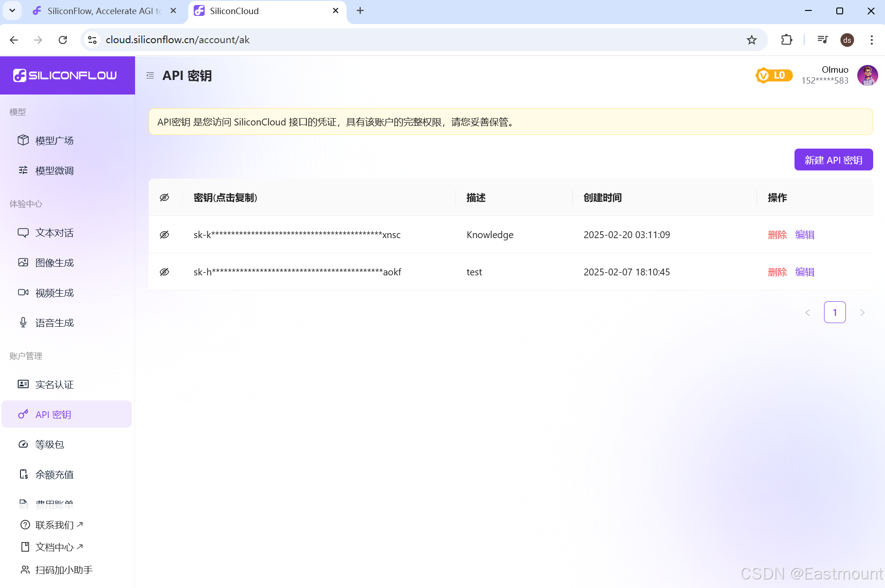The height and width of the screenshot is (588, 885).
Task: Go to the next page arrow in pagination
Action: (x=862, y=313)
